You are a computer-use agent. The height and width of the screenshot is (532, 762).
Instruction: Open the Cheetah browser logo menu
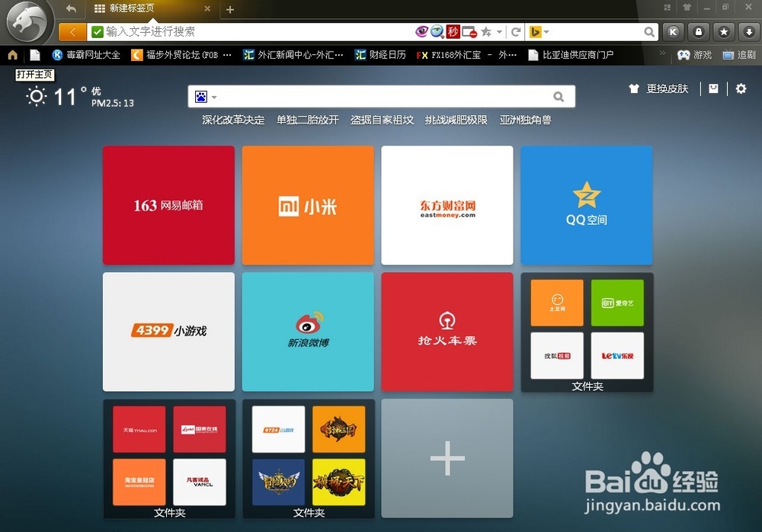coord(28,22)
